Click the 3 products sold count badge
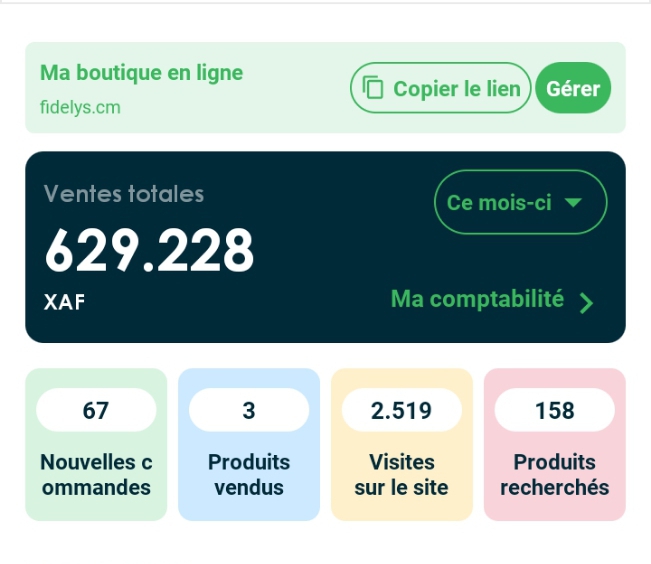 click(x=249, y=410)
